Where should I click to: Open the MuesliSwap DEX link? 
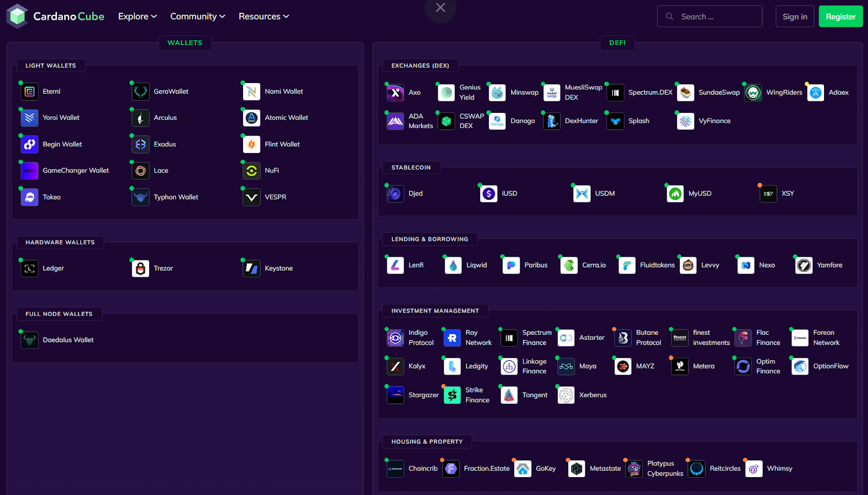coord(583,93)
